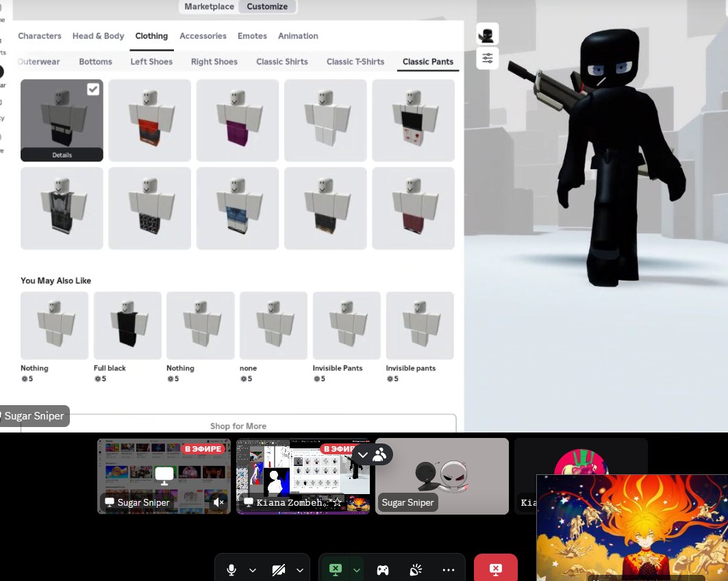728x581 pixels.
Task: Expand the camera options chevron
Action: [x=300, y=570]
